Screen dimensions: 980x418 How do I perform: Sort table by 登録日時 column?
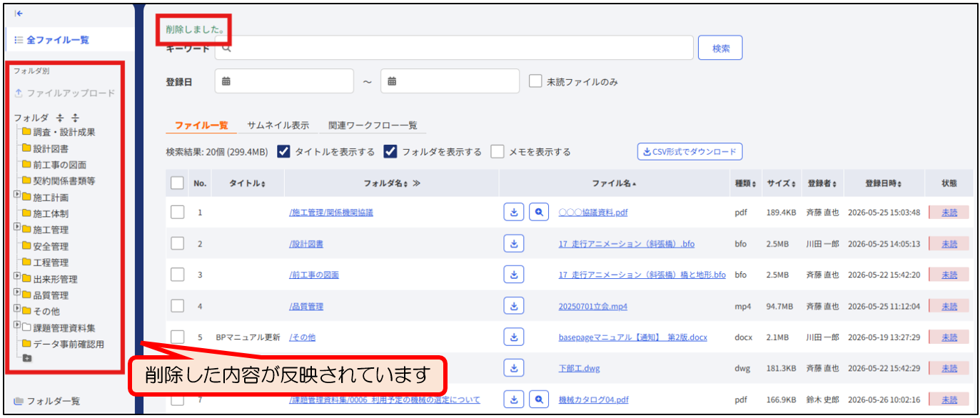883,183
